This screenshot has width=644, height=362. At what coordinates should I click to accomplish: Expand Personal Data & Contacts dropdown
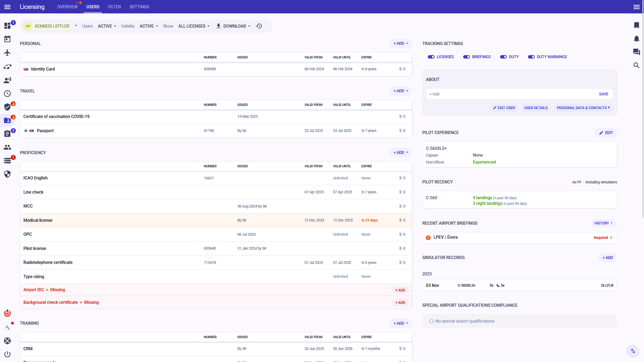[x=583, y=108]
